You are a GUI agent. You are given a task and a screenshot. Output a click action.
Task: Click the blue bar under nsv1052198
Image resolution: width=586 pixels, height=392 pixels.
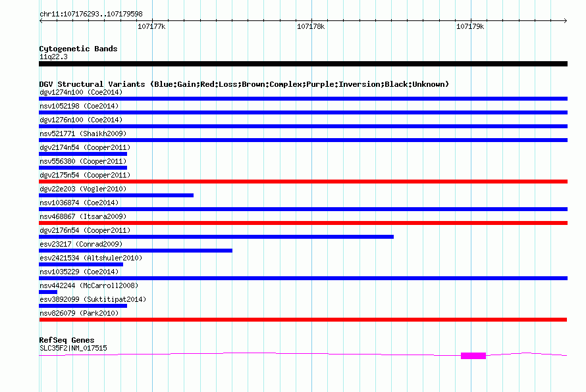pos(303,112)
